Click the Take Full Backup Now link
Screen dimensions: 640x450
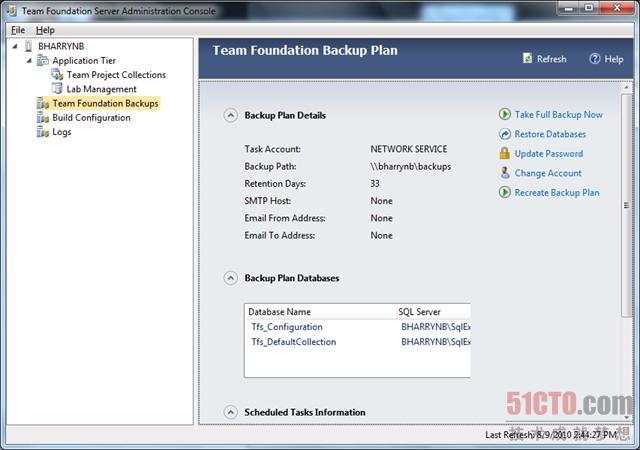point(559,115)
